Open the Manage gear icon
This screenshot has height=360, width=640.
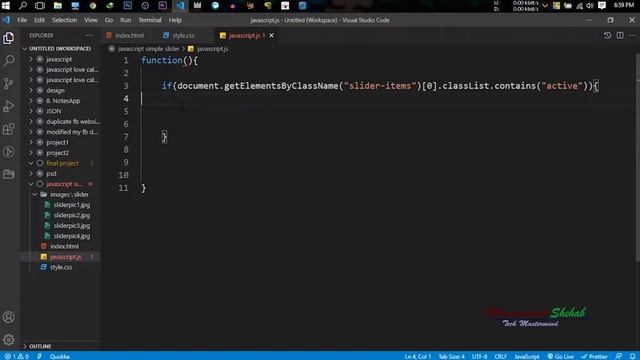(9, 339)
